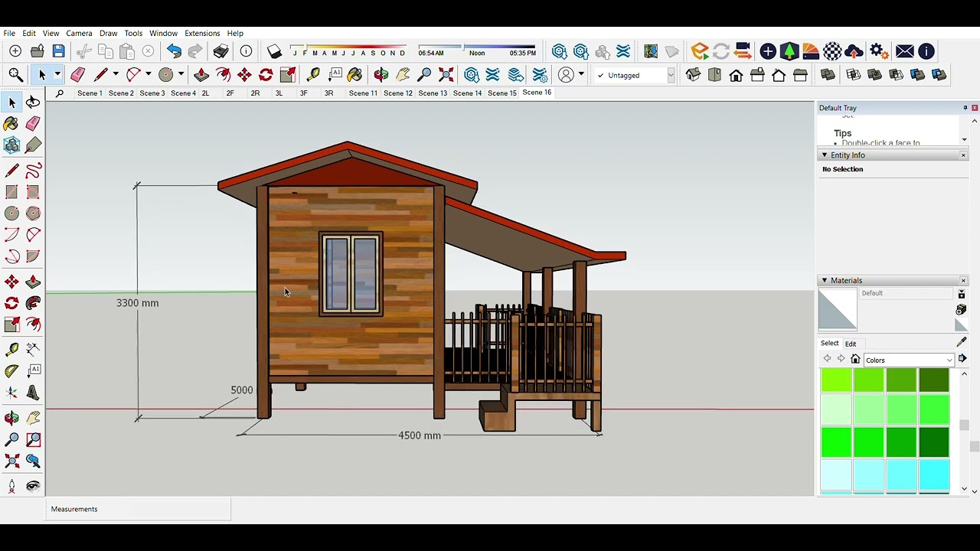Toggle shadows display icon
This screenshot has width=980, height=551.
pyautogui.click(x=274, y=51)
